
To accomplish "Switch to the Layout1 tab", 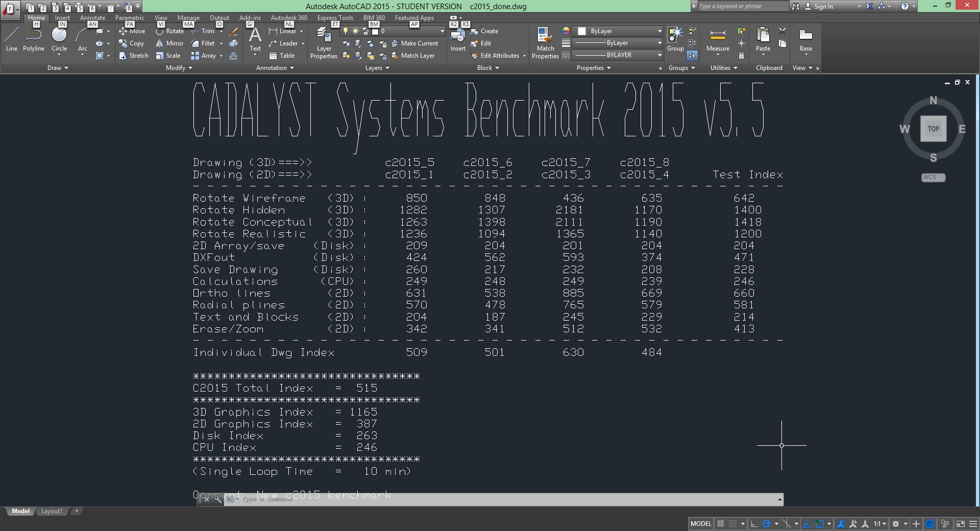I will click(52, 511).
